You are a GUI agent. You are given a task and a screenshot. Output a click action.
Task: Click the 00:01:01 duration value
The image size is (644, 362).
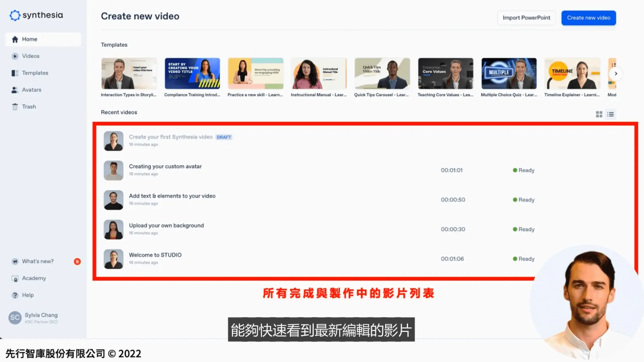click(x=451, y=170)
